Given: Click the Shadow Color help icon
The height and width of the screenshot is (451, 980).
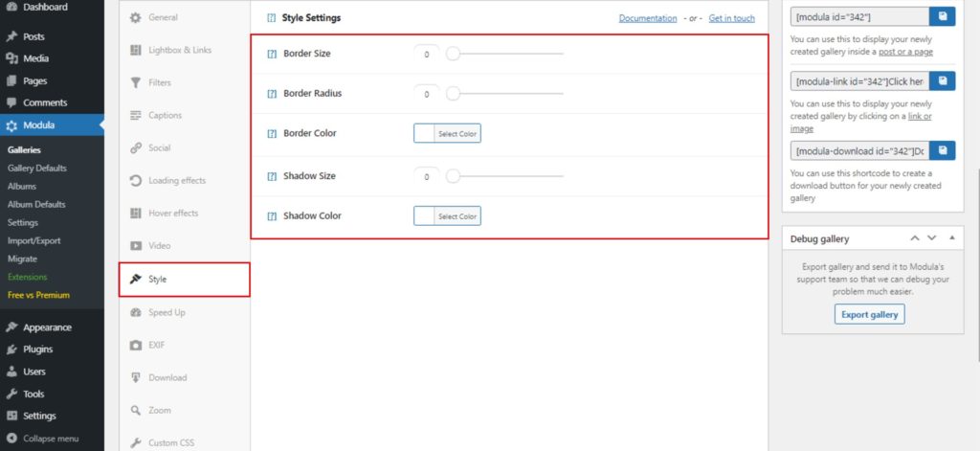Looking at the screenshot, I should pos(272,216).
